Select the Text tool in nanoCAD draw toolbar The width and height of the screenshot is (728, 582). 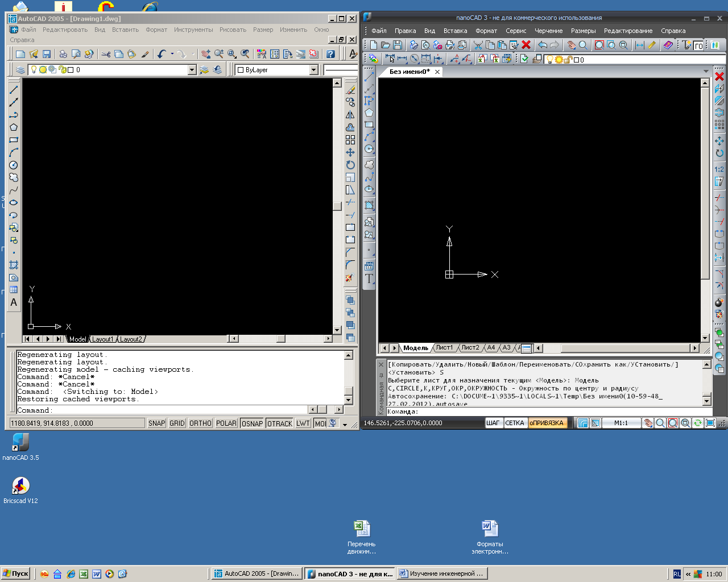[369, 279]
